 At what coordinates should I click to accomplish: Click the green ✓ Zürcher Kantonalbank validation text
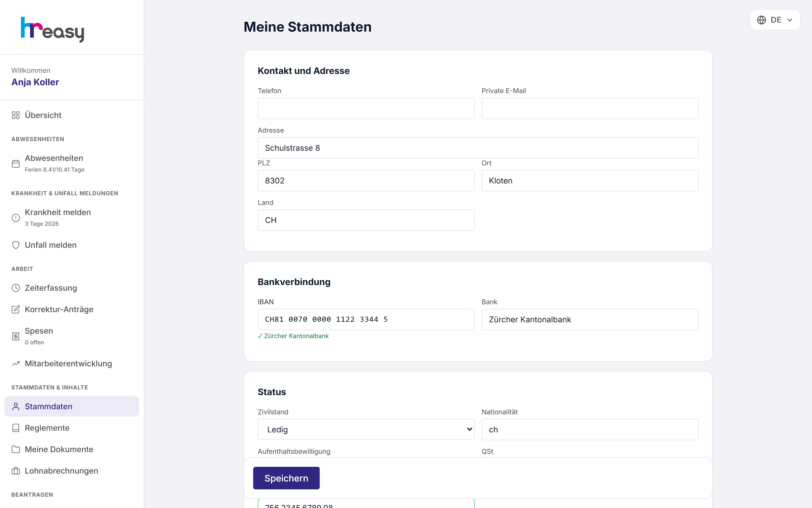click(293, 336)
